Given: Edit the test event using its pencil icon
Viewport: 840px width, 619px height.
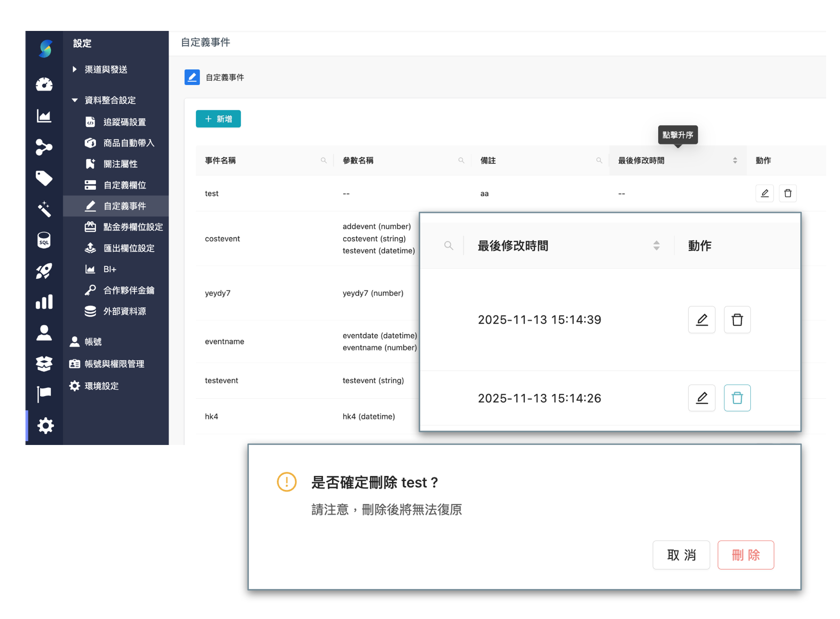Looking at the screenshot, I should [x=764, y=193].
